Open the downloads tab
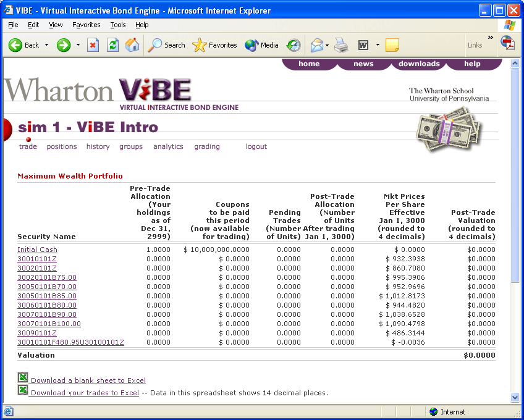The width and height of the screenshot is (524, 420). coord(419,64)
